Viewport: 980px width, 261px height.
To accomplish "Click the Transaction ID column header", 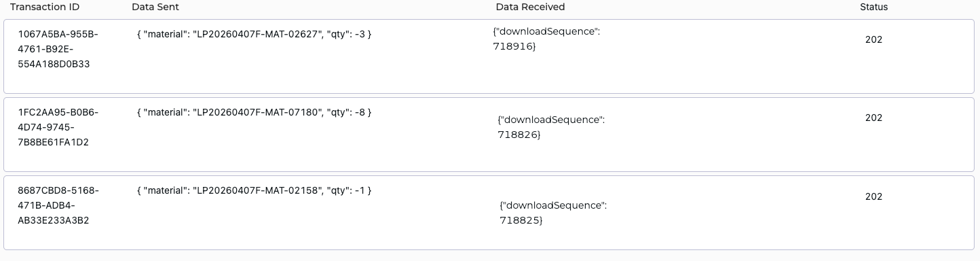I will 44,7.
